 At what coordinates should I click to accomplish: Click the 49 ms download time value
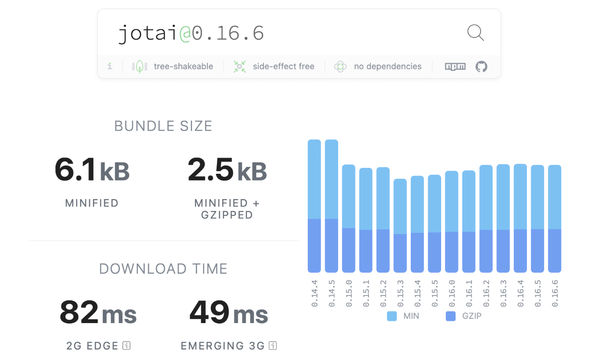tap(228, 313)
